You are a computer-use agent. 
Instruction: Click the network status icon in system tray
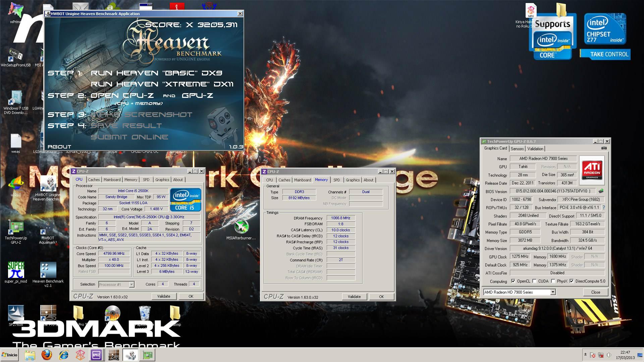coord(601,355)
